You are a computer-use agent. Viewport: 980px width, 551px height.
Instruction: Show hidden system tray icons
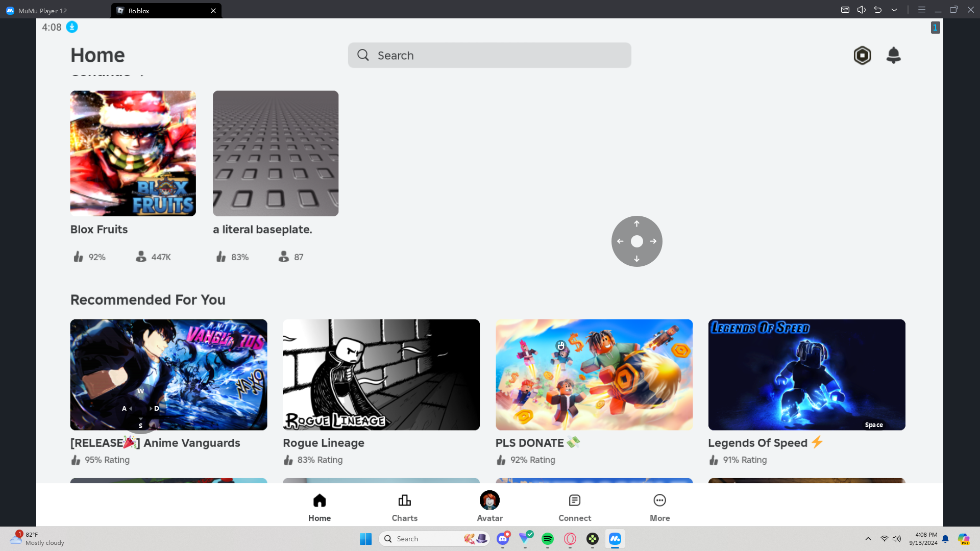coord(868,539)
